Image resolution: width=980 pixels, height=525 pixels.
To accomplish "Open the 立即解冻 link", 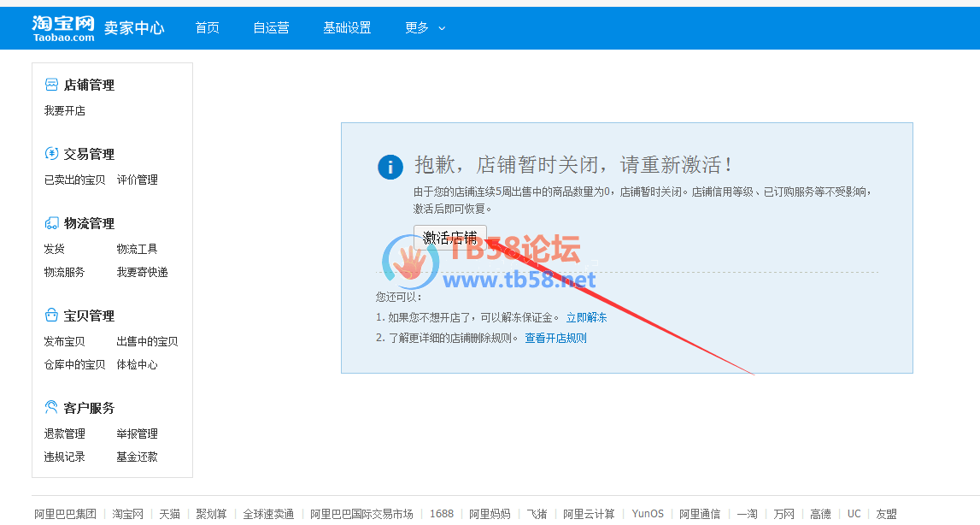I will coord(586,317).
